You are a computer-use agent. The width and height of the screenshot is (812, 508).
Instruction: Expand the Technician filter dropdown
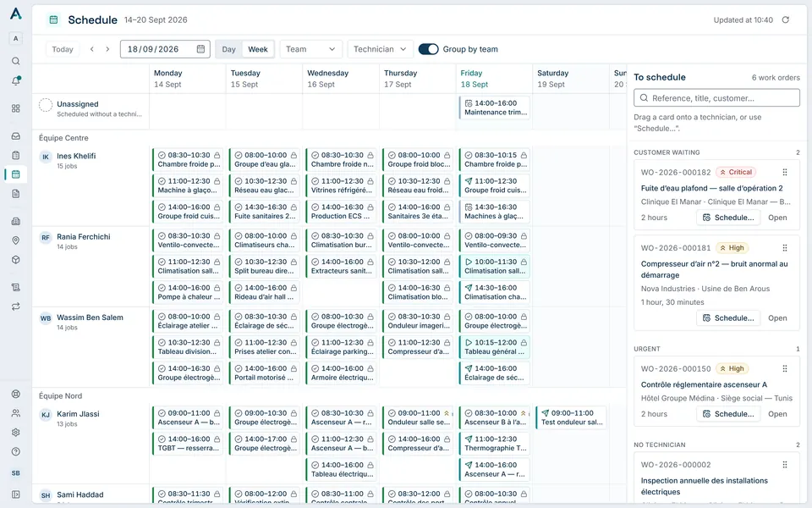pos(380,49)
